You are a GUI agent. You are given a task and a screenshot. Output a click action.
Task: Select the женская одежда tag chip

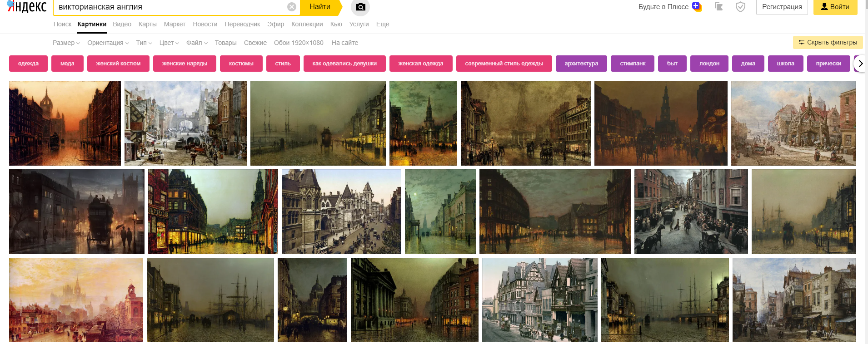click(421, 64)
